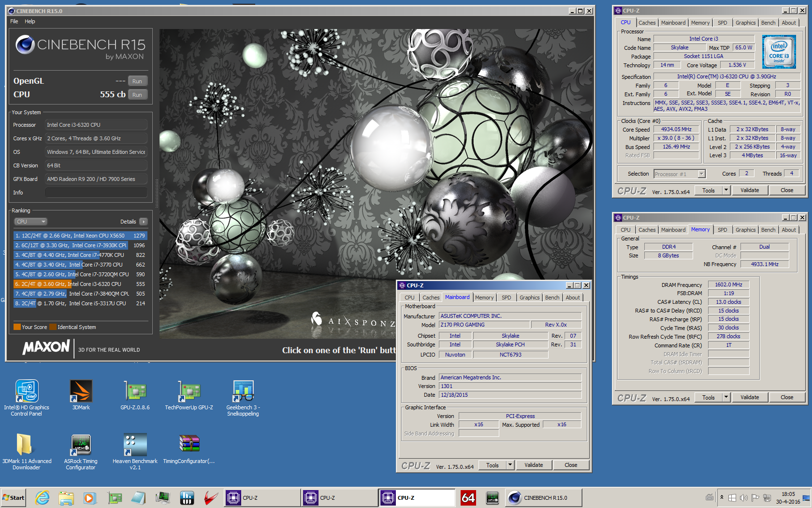Viewport: 812px width, 508px height.
Task: Open Windows Media Player taskbar icon
Action: pyautogui.click(x=90, y=497)
